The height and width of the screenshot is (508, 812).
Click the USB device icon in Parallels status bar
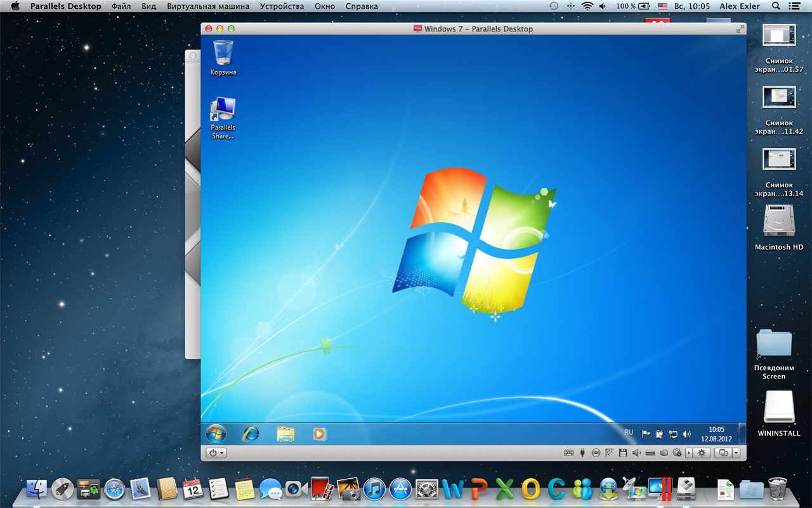582,453
